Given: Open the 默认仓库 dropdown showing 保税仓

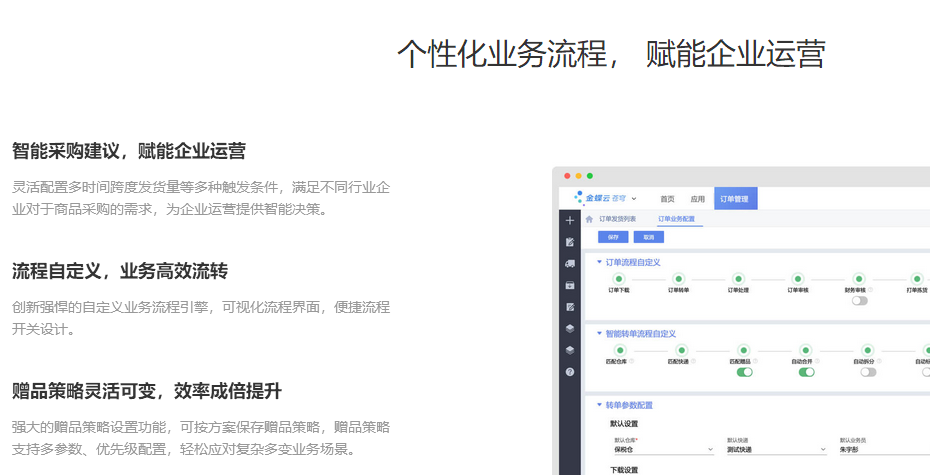Looking at the screenshot, I should (663, 450).
